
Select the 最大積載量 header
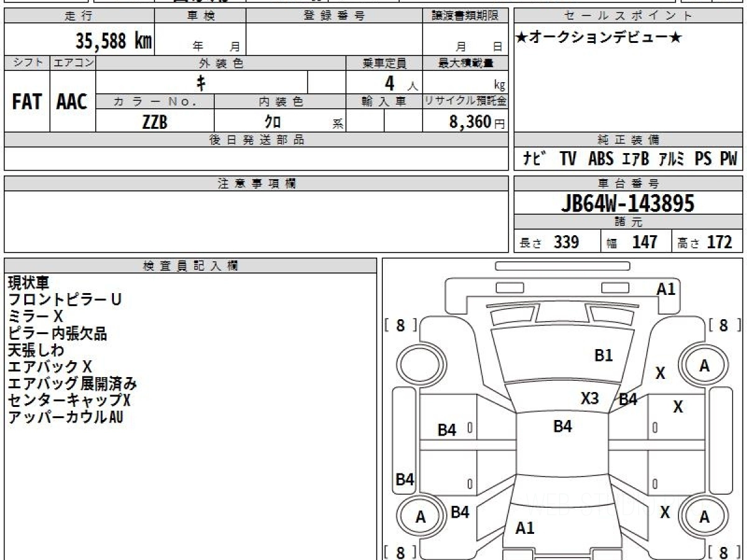pyautogui.click(x=466, y=63)
